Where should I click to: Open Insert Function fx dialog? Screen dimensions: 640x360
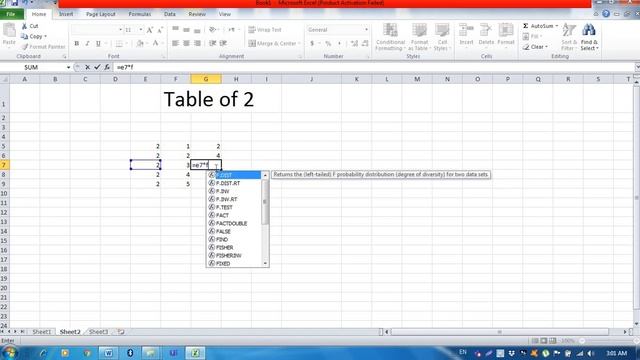pyautogui.click(x=107, y=67)
